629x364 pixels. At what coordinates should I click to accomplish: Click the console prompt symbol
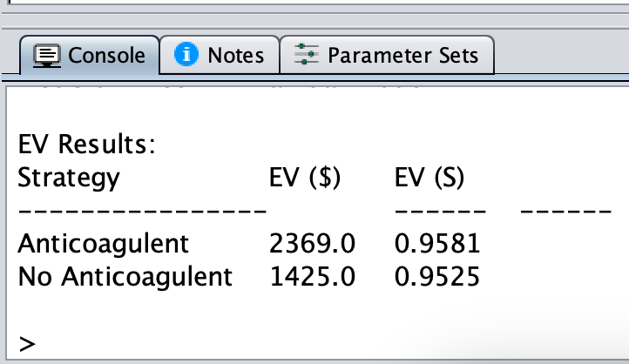click(x=27, y=344)
